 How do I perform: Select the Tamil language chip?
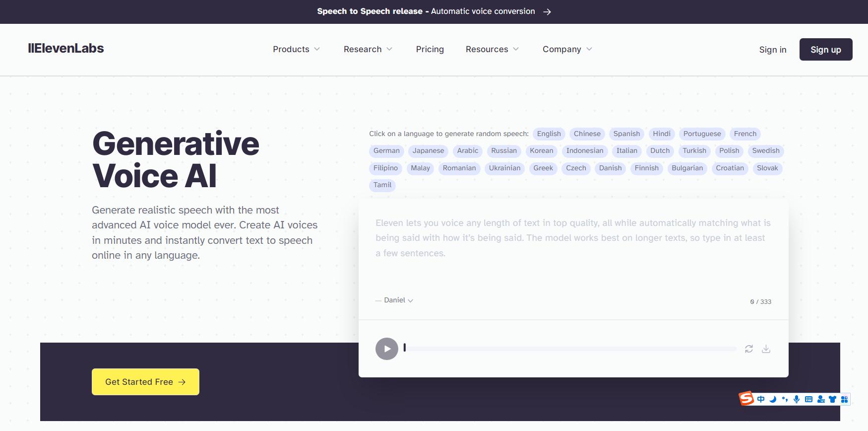coord(382,185)
